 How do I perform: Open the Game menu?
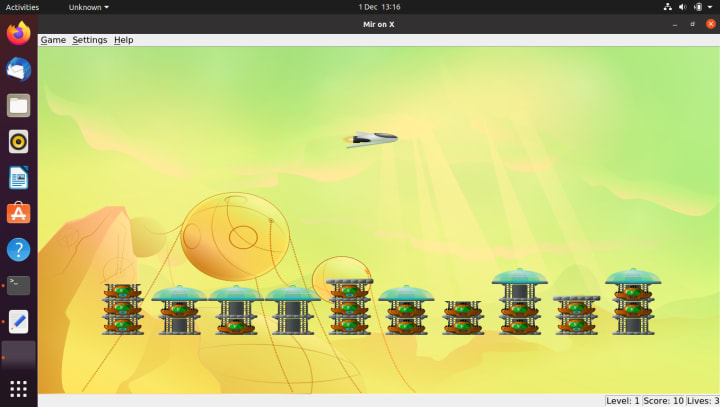tap(53, 40)
